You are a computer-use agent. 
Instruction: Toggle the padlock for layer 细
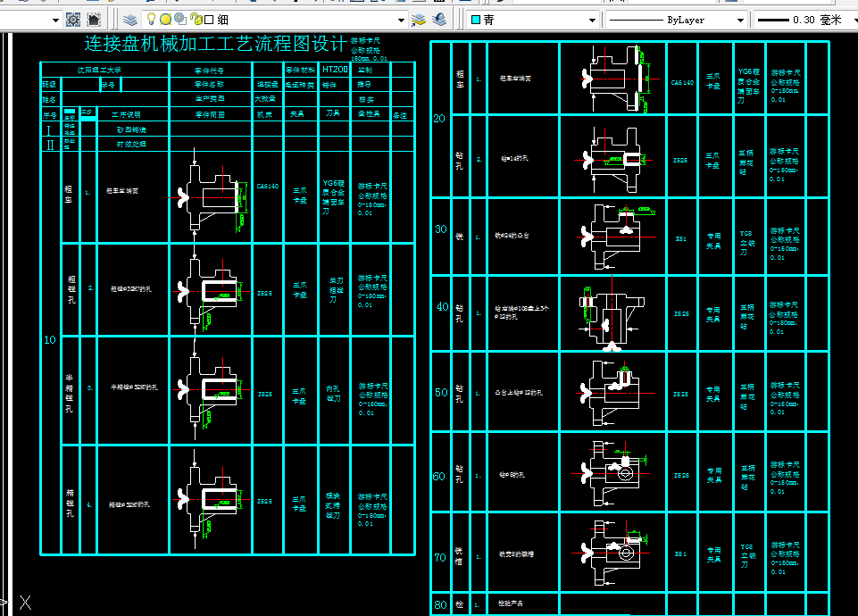coord(196,20)
